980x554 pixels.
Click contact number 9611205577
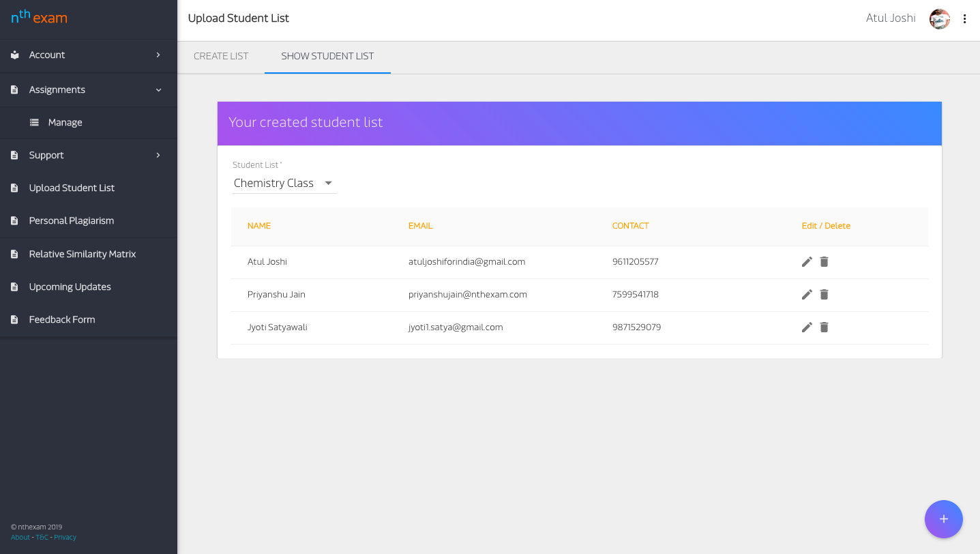click(x=635, y=262)
